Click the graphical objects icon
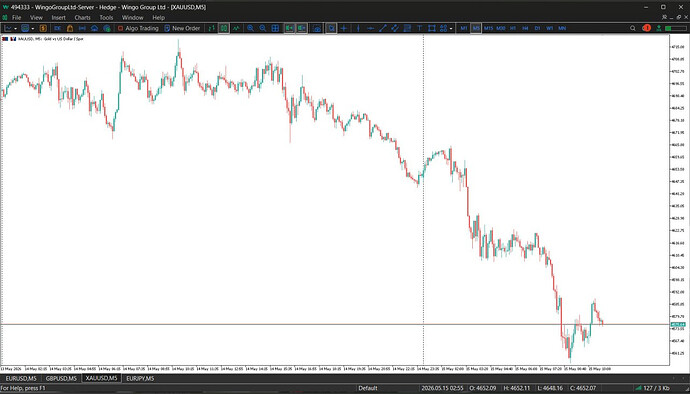 444,28
